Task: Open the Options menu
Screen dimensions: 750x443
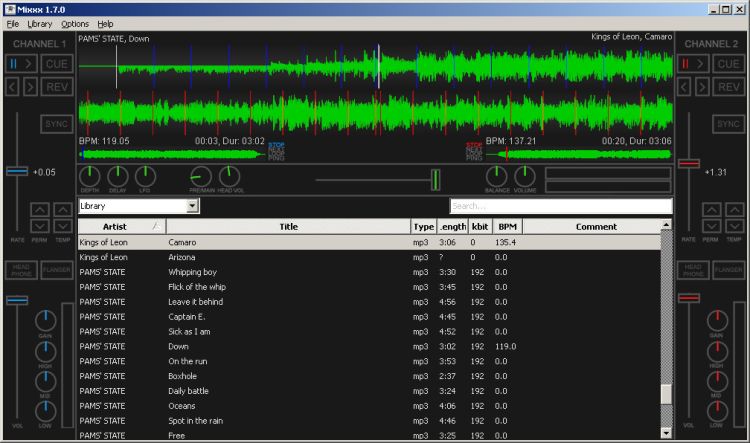Action: pos(75,23)
